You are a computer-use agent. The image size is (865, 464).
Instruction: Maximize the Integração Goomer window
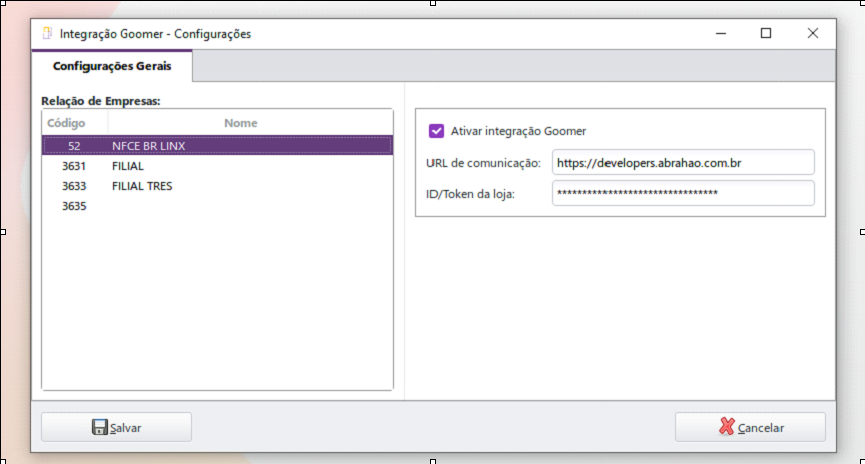(x=766, y=34)
